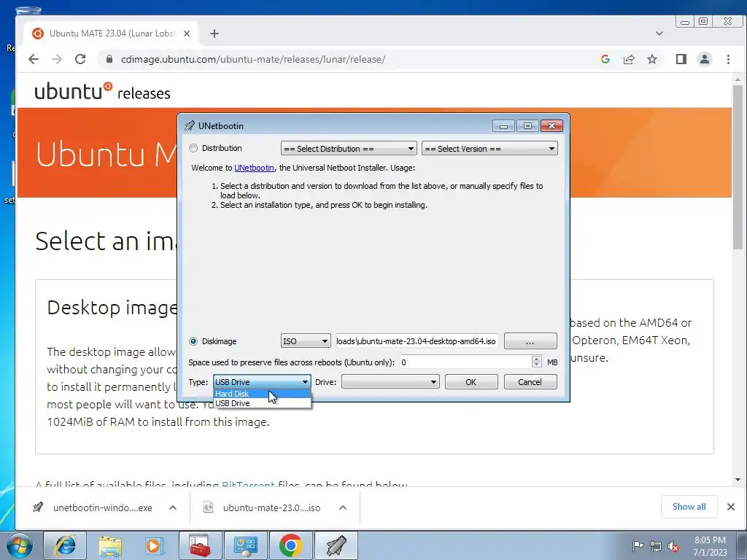Select the Distribution radio button
The width and height of the screenshot is (747, 560).
pyautogui.click(x=193, y=148)
